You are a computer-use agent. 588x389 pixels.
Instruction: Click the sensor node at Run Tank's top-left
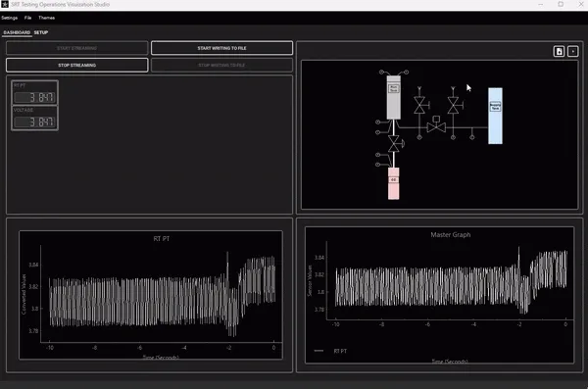pos(381,73)
